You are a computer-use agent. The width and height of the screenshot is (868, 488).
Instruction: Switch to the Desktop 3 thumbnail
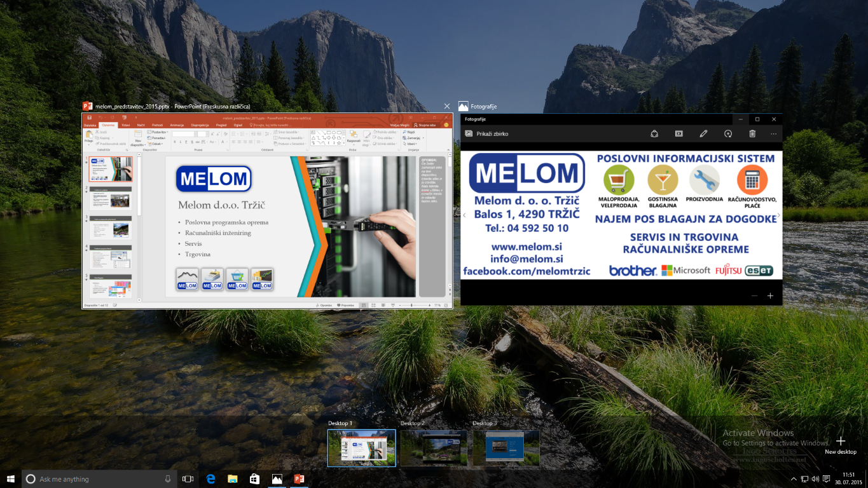(x=506, y=448)
